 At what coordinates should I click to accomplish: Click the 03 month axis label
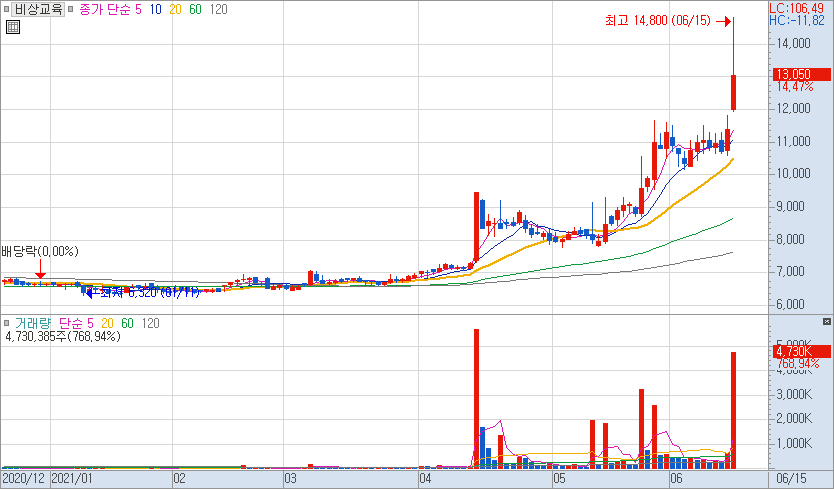pyautogui.click(x=290, y=478)
